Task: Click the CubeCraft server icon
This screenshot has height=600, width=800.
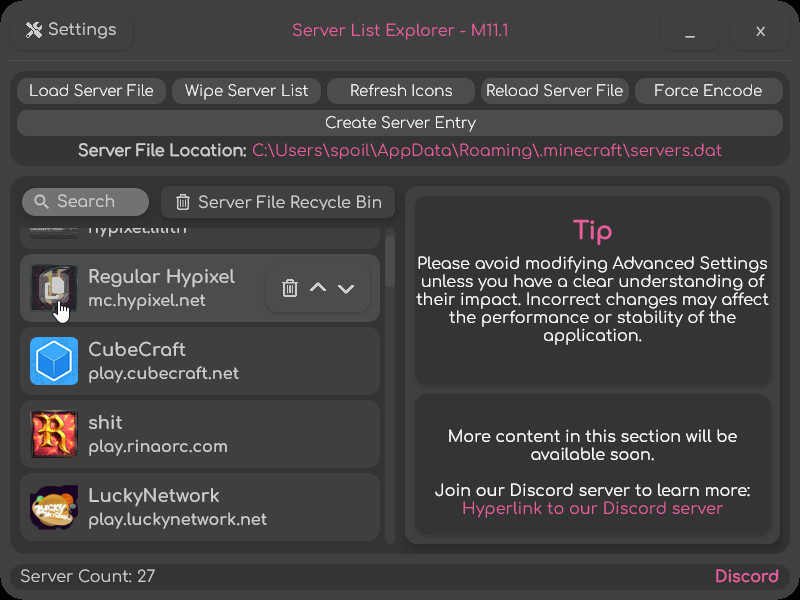Action: click(x=54, y=361)
